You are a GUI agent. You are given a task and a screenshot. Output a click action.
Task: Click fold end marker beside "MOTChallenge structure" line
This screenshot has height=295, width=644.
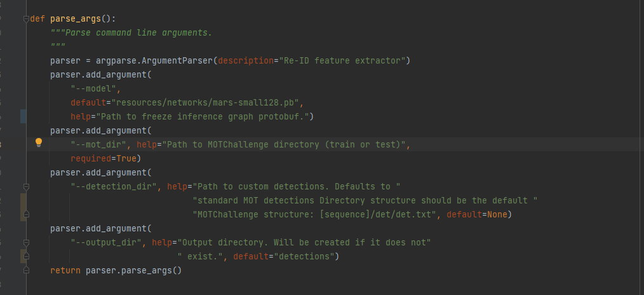click(26, 214)
